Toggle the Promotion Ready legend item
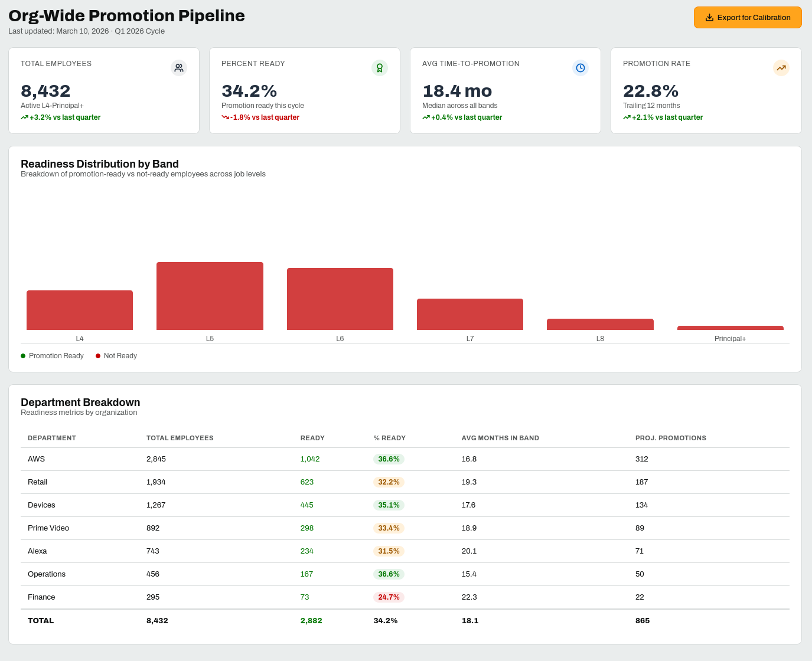The width and height of the screenshot is (812, 661). (x=52, y=356)
